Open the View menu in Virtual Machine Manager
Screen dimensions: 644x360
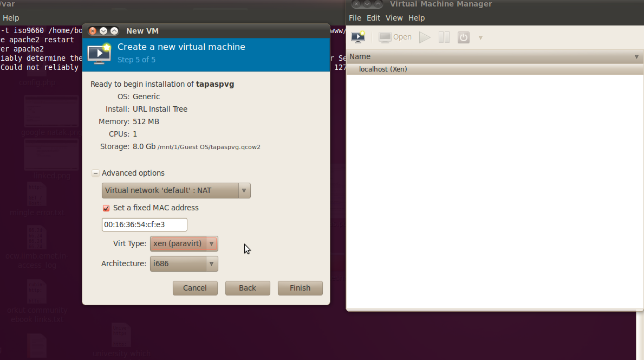394,18
